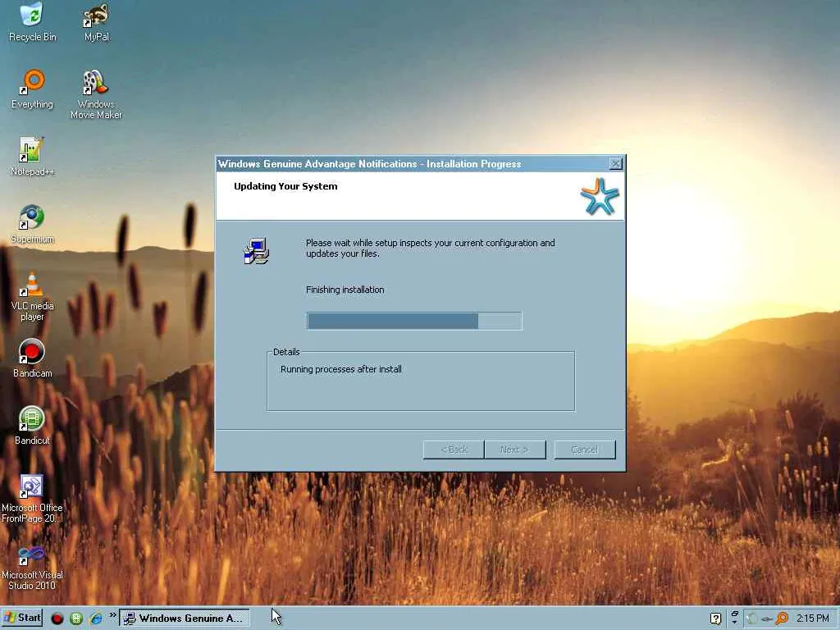This screenshot has height=630, width=840.
Task: Click the Windows Genuine Advantage star logo
Action: [600, 197]
